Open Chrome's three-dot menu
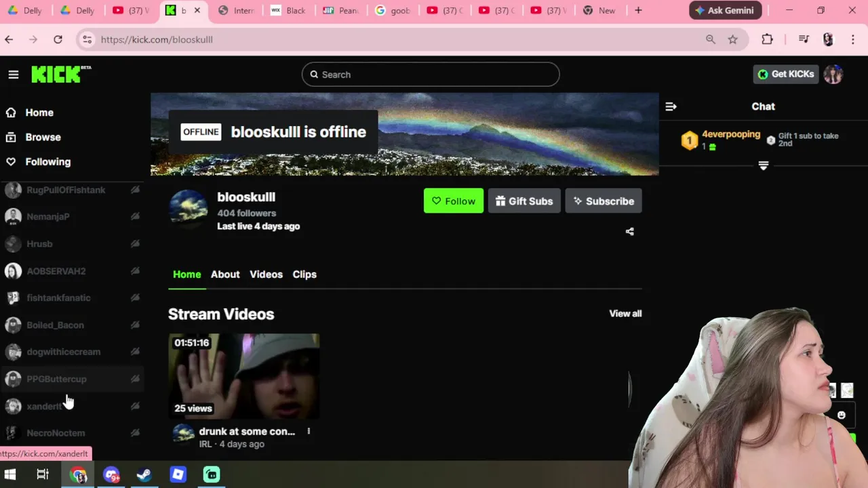Image resolution: width=868 pixels, height=488 pixels. tap(853, 39)
